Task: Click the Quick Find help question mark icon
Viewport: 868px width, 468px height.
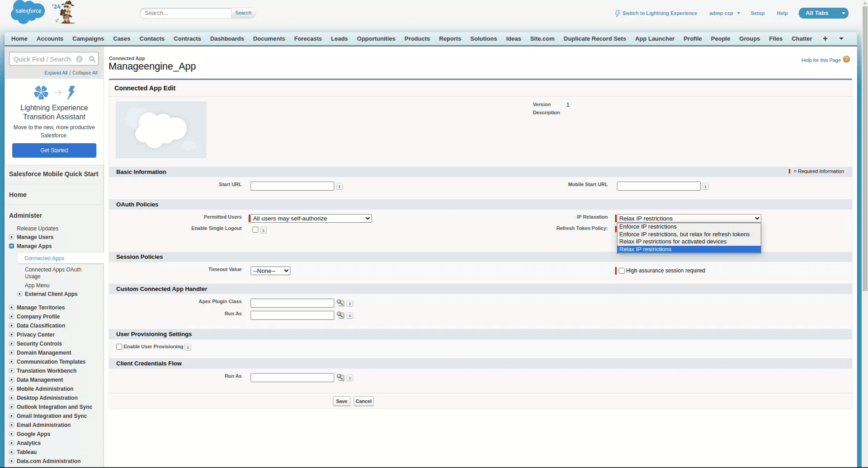Action: tap(79, 59)
